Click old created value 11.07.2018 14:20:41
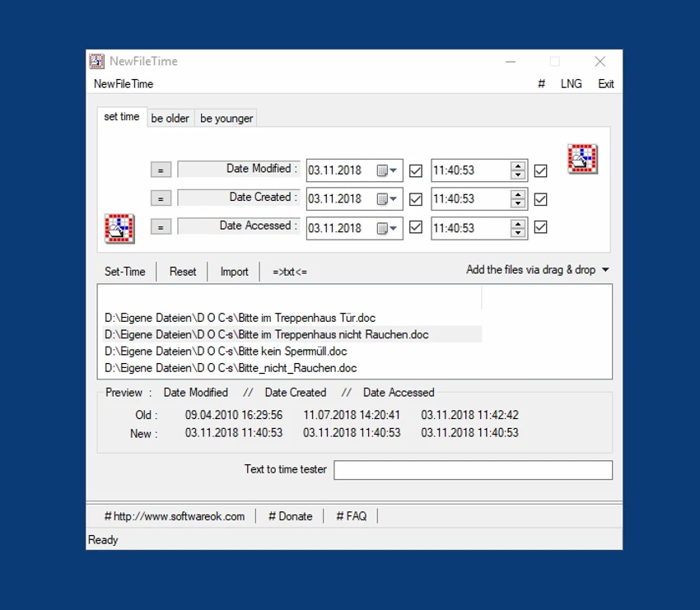The height and width of the screenshot is (610, 700). (352, 415)
